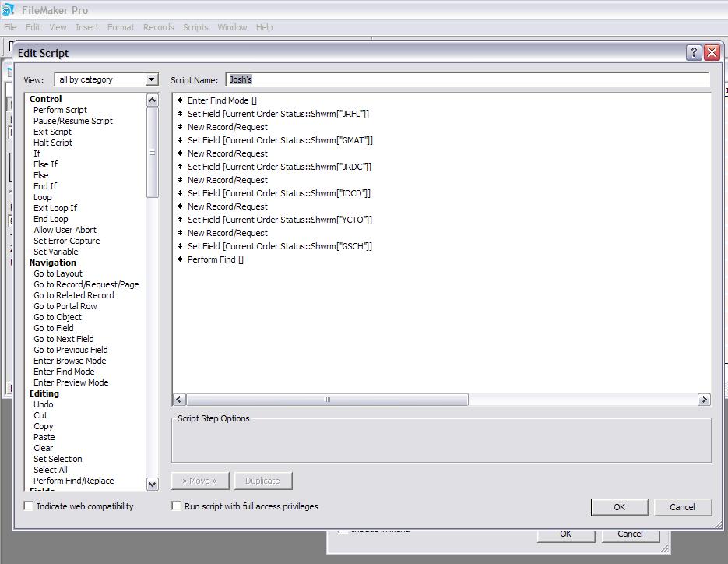Select Set Error Capture step
Viewport: 728px width, 564px height.
(67, 241)
